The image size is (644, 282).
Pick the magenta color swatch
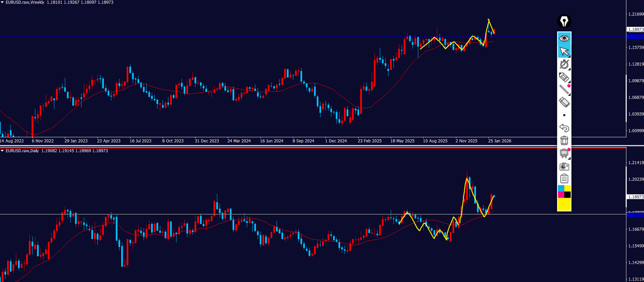pos(561,195)
